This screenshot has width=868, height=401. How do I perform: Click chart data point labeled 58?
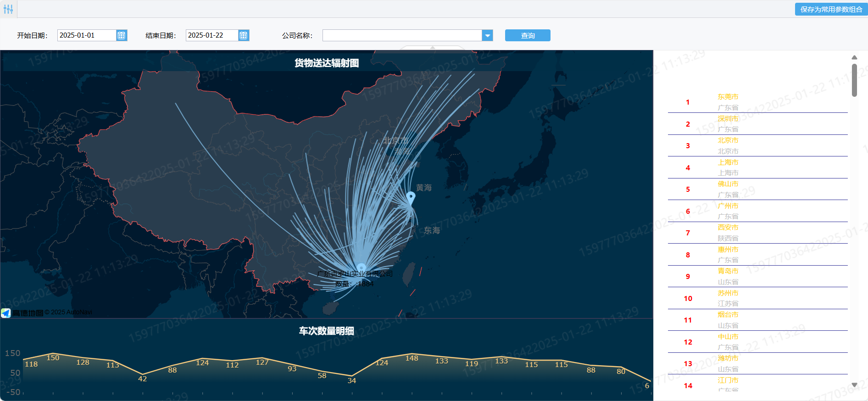pyautogui.click(x=322, y=376)
